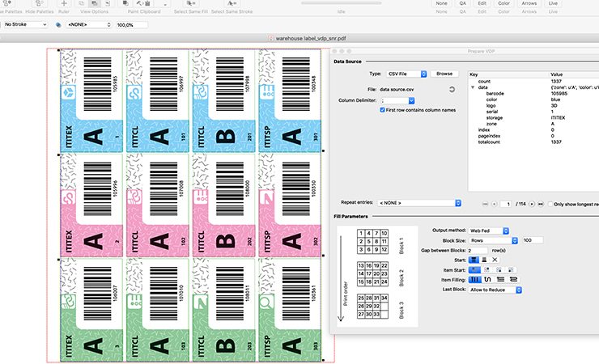The image size is (599, 364).
Task: Open the Block Size dropdown
Action: click(x=493, y=240)
